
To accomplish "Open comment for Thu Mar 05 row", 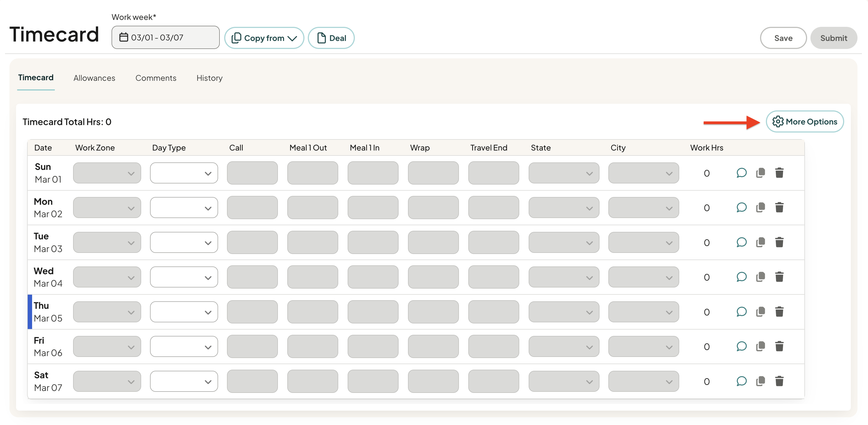I will 741,312.
